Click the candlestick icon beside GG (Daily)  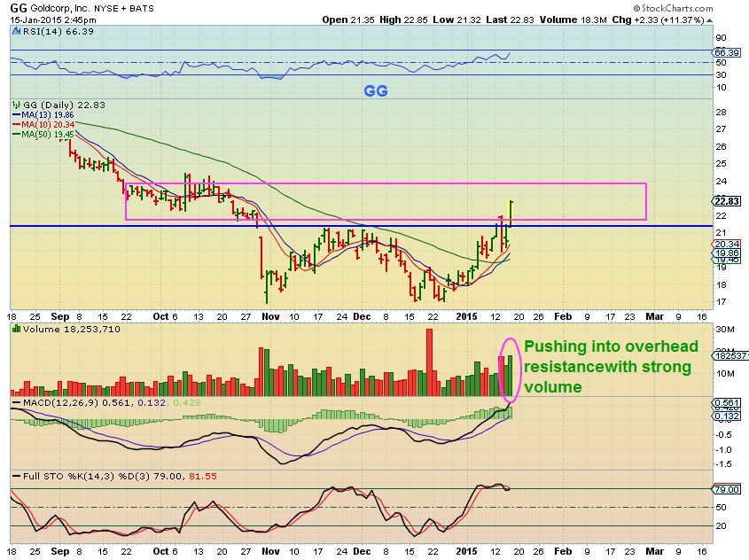click(17, 105)
